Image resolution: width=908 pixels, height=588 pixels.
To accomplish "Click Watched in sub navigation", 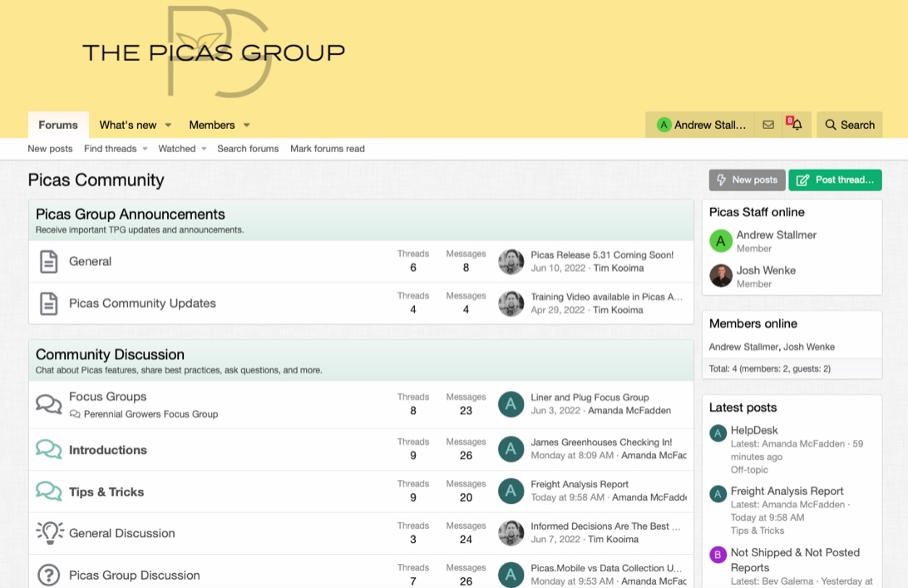I will (177, 149).
